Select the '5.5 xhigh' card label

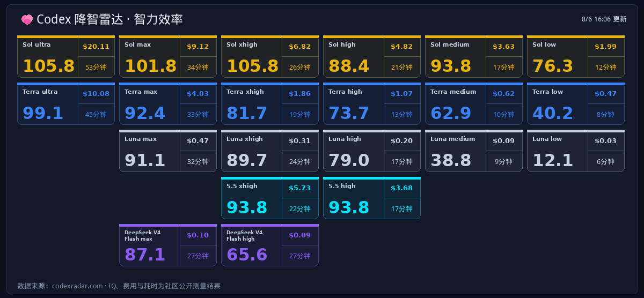pyautogui.click(x=242, y=186)
